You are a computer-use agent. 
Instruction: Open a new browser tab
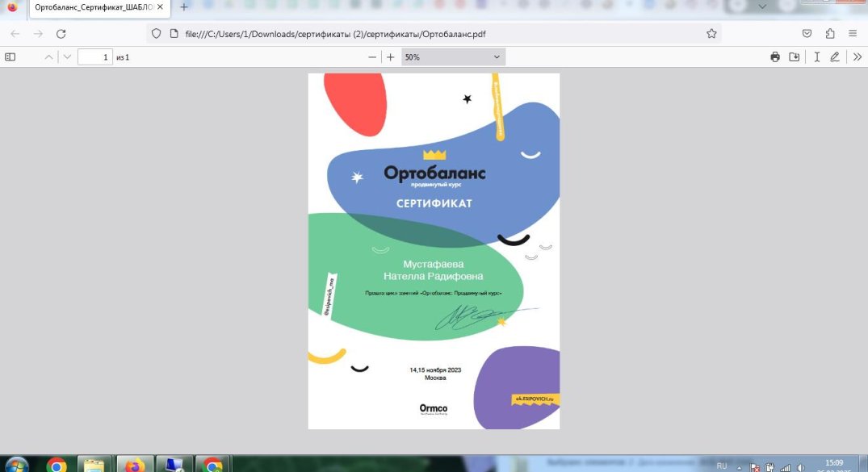click(x=184, y=7)
